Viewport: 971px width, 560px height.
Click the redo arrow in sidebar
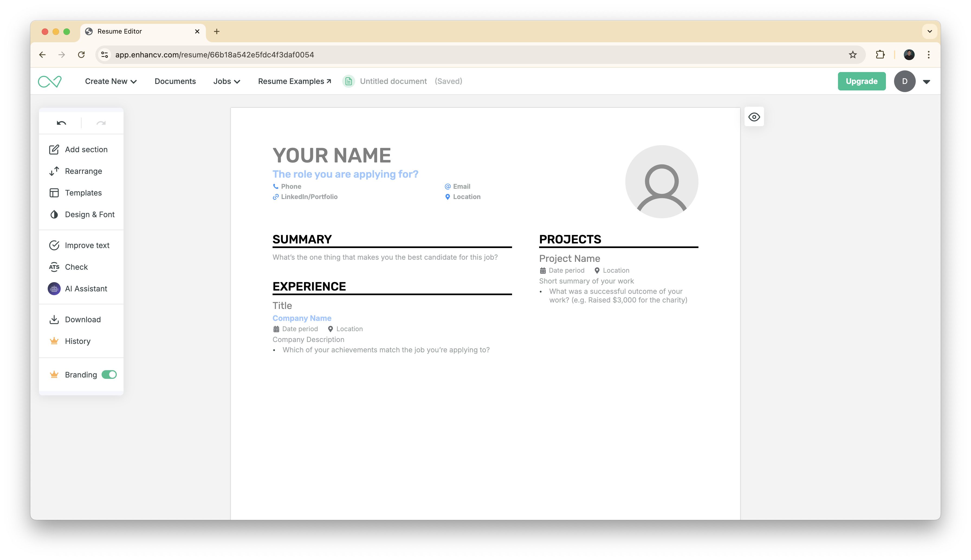coord(101,123)
